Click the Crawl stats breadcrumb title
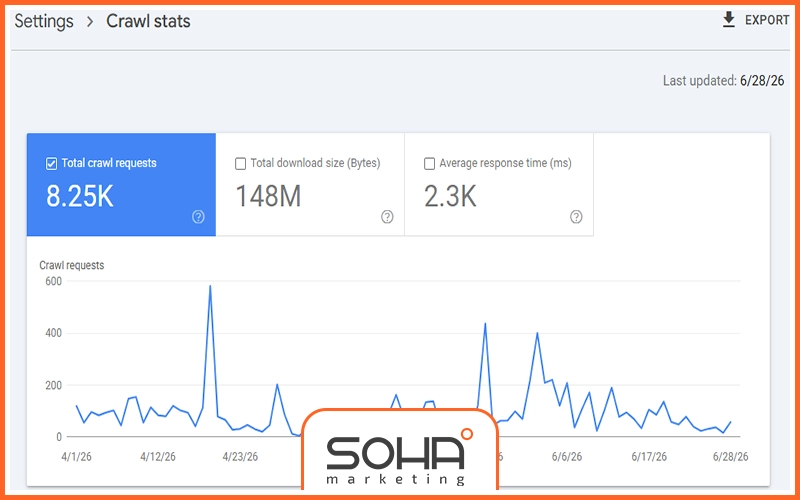Screen dimensions: 800x500 click(x=148, y=21)
